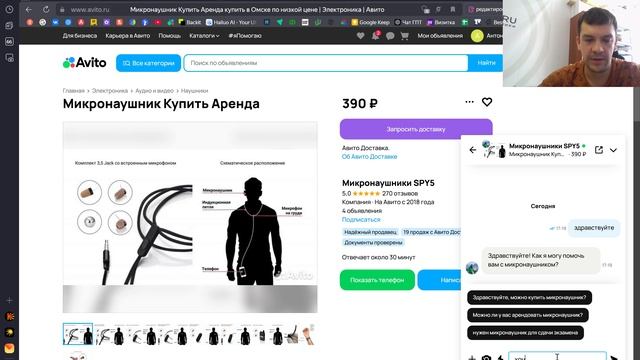Go back using the browser back arrow
Viewport: 640px width, 360px height.
click(29, 9)
